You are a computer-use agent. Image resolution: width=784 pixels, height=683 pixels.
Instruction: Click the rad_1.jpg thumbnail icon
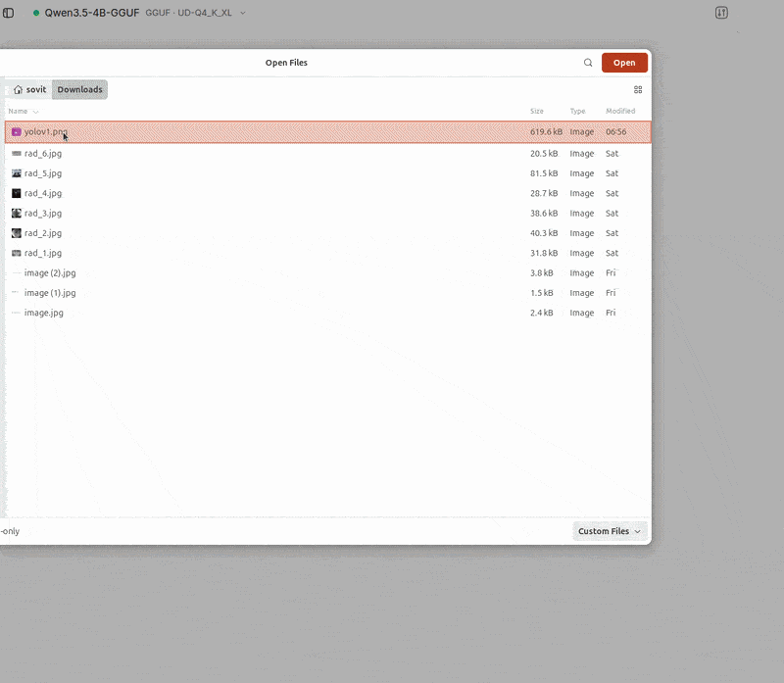17,253
